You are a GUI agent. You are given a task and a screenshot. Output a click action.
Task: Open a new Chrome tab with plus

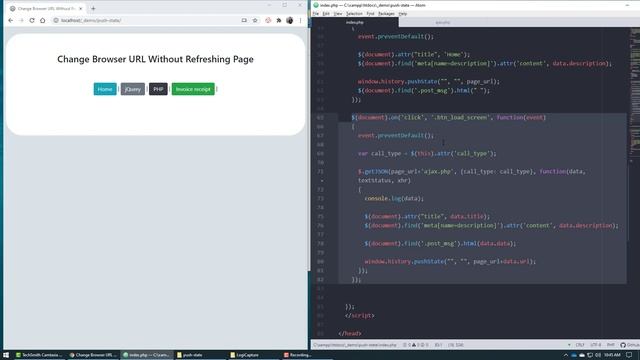point(93,9)
